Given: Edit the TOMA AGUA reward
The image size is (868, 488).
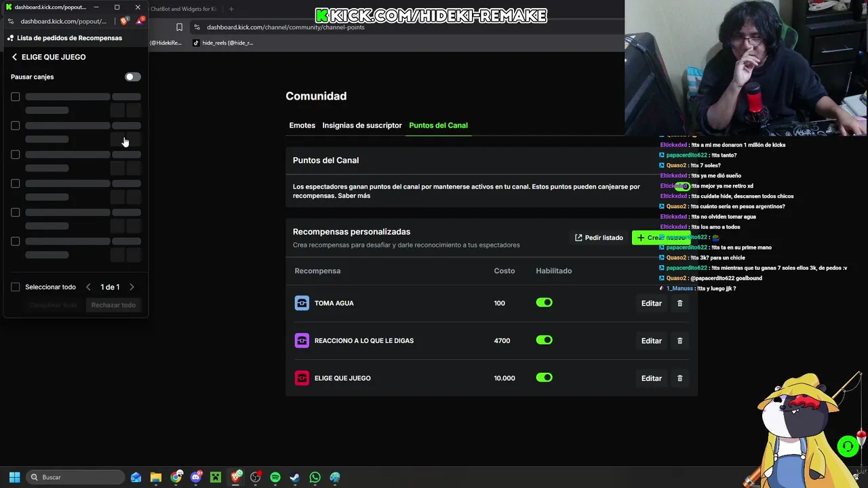Looking at the screenshot, I should tap(651, 303).
